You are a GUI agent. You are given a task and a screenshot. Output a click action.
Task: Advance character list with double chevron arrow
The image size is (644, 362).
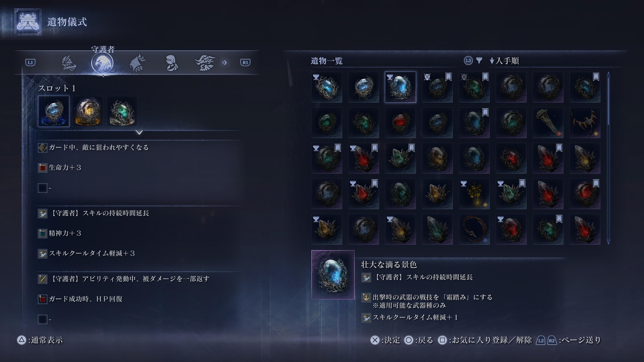pyautogui.click(x=224, y=63)
